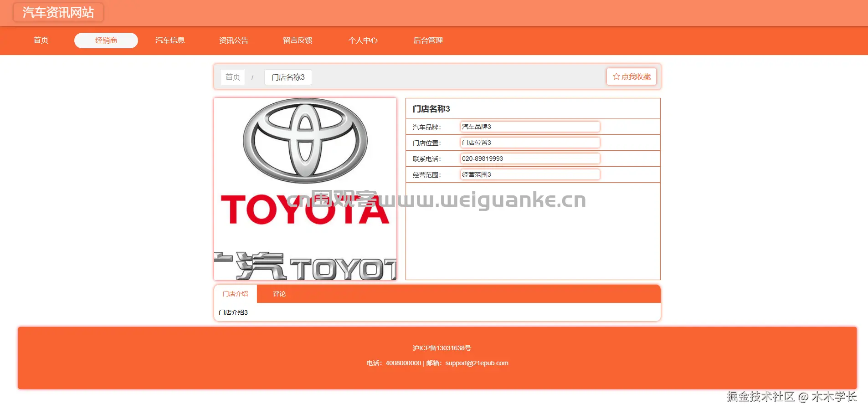Image resolution: width=868 pixels, height=414 pixels.
Task: Click the 门店介绍3 description text
Action: 233,312
